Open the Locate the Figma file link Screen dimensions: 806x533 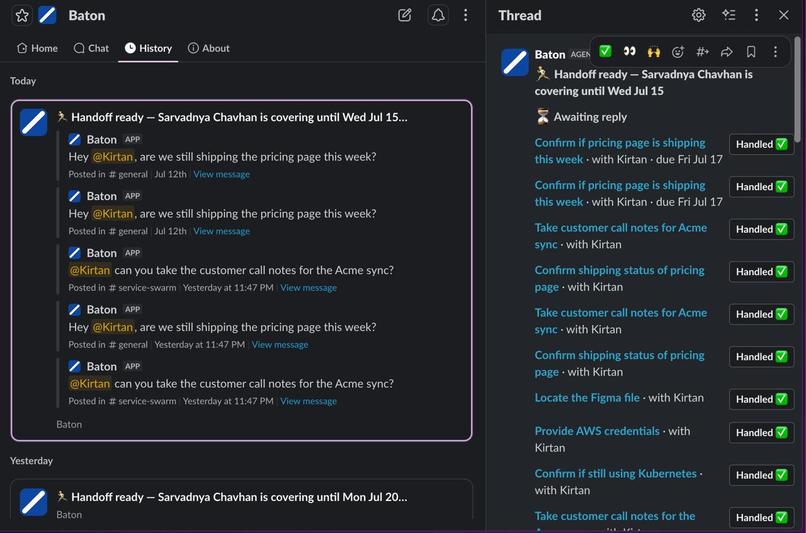pyautogui.click(x=587, y=397)
